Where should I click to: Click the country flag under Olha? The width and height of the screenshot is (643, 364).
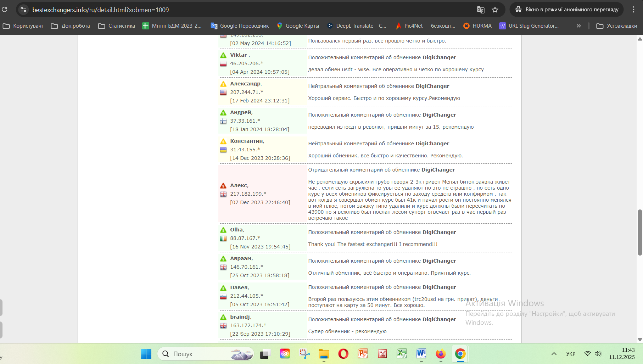[223, 239]
